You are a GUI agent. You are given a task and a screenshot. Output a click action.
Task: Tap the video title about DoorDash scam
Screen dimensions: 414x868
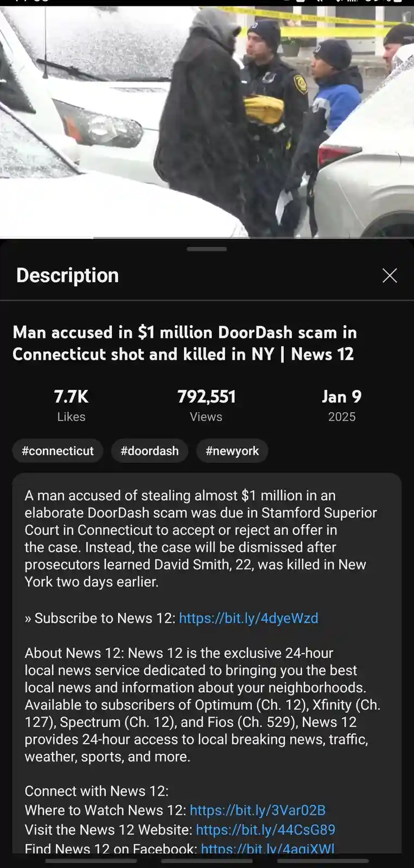(184, 343)
